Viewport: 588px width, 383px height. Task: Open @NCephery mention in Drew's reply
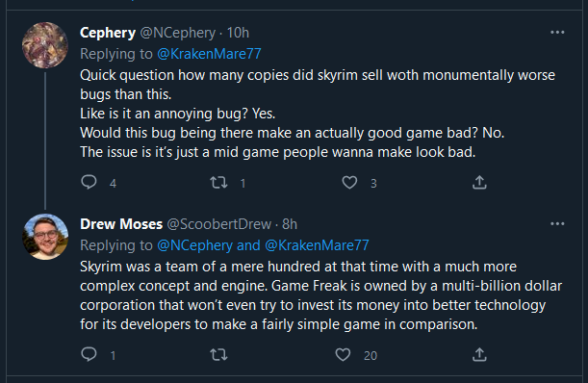195,245
